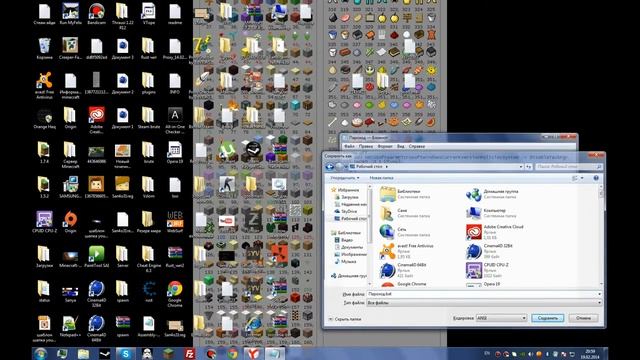Select the Opera 19 desktop shortcut
This screenshot has height=360, width=640.
[x=175, y=153]
